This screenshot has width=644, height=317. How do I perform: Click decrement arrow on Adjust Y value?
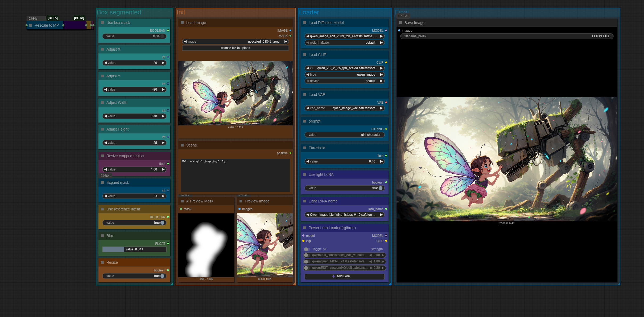[x=105, y=90]
